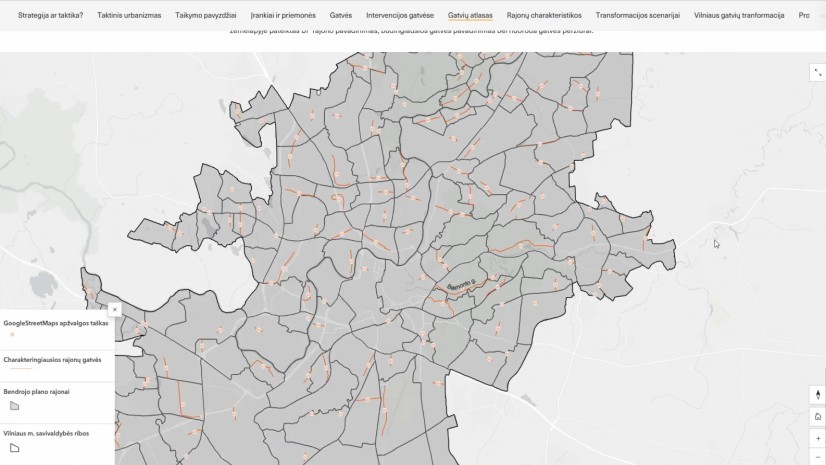Zoom in on the map
Screen dimensions: 826x465
click(817, 438)
